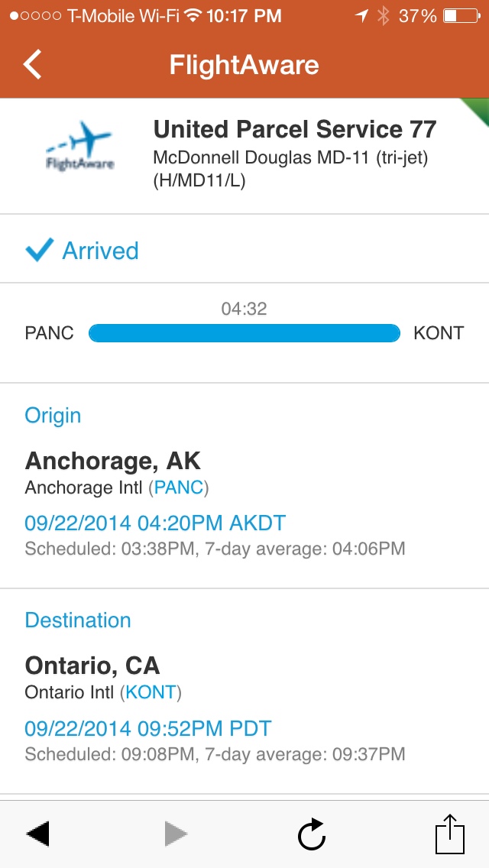Tap the browser forward triangle button
Image resolution: width=489 pixels, height=868 pixels.
(x=176, y=834)
